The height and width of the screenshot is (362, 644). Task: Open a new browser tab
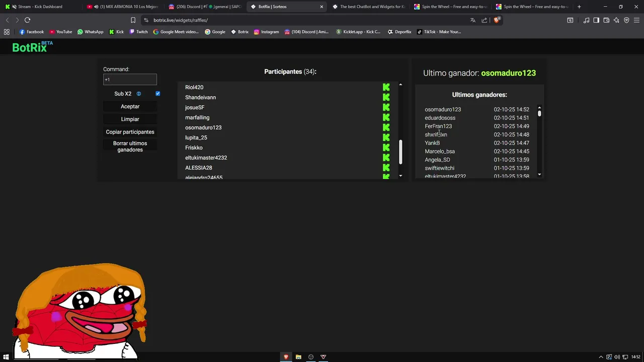(x=579, y=7)
